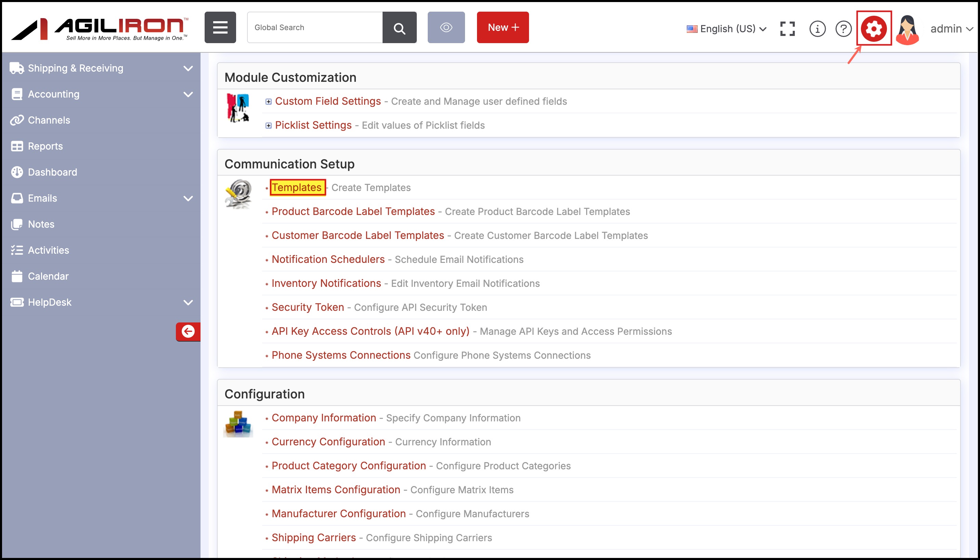Open the settings gear icon
Screen dimensions: 980x560
[x=874, y=28]
